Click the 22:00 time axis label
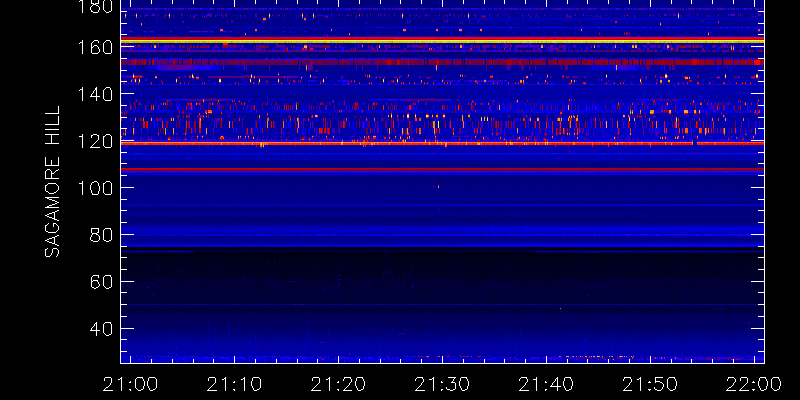 tap(756, 384)
